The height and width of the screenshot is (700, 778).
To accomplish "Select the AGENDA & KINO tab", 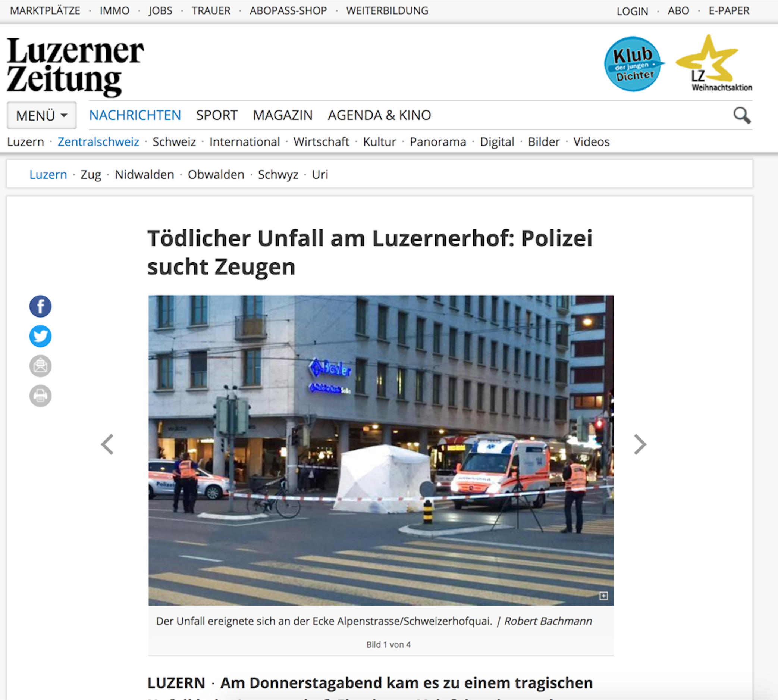I will click(379, 115).
